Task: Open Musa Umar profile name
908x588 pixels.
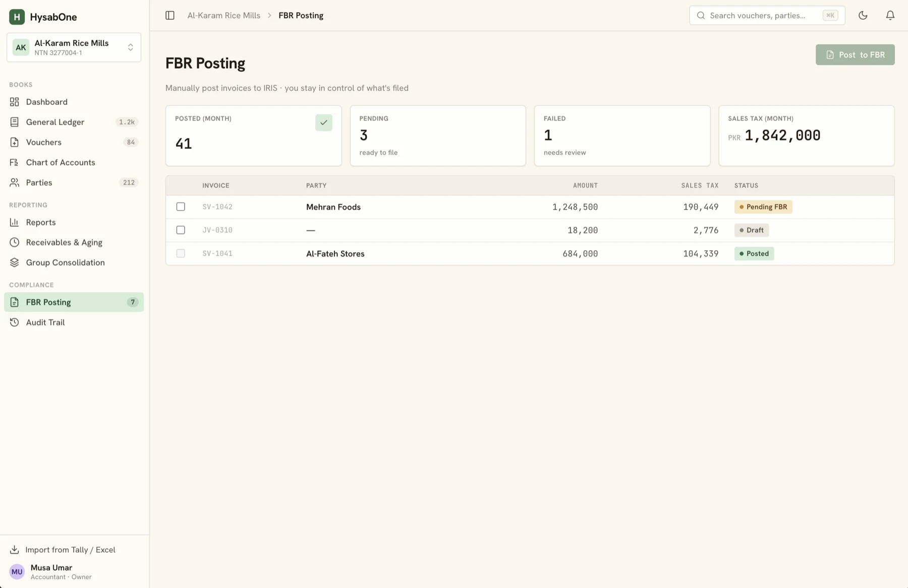Action: [51, 567]
